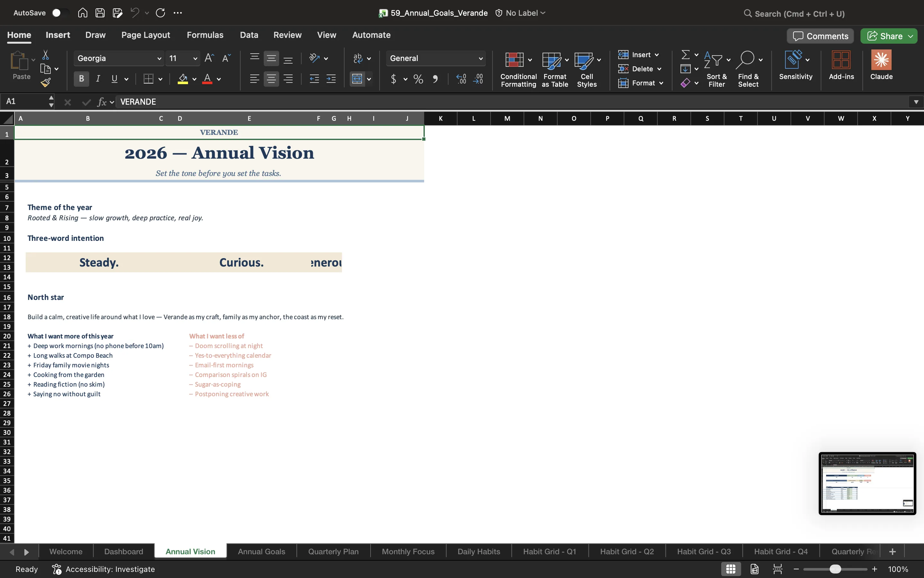
Task: Open the font size 11 dropdown
Action: 195,58
